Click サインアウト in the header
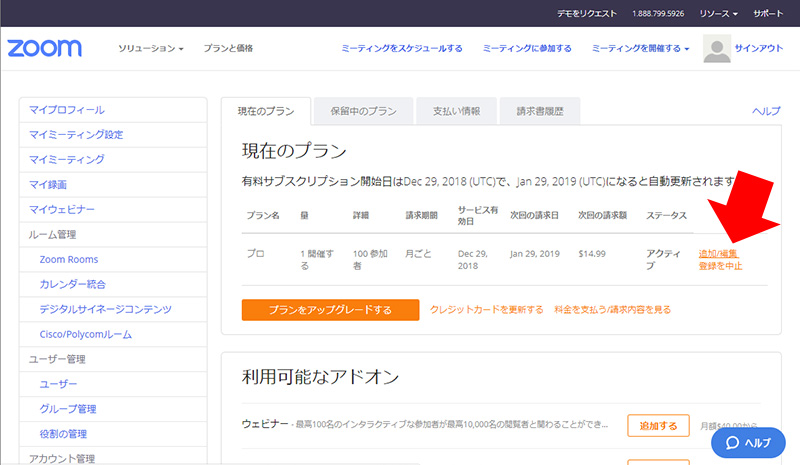 tap(758, 48)
